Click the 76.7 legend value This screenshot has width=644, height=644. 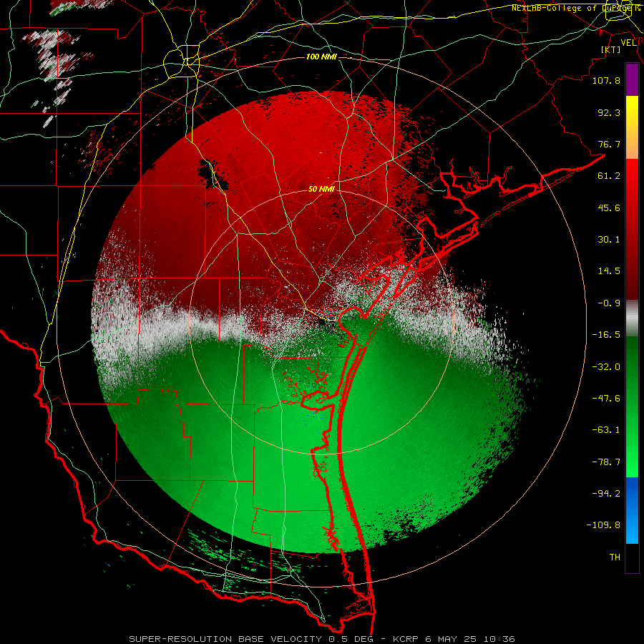[609, 144]
